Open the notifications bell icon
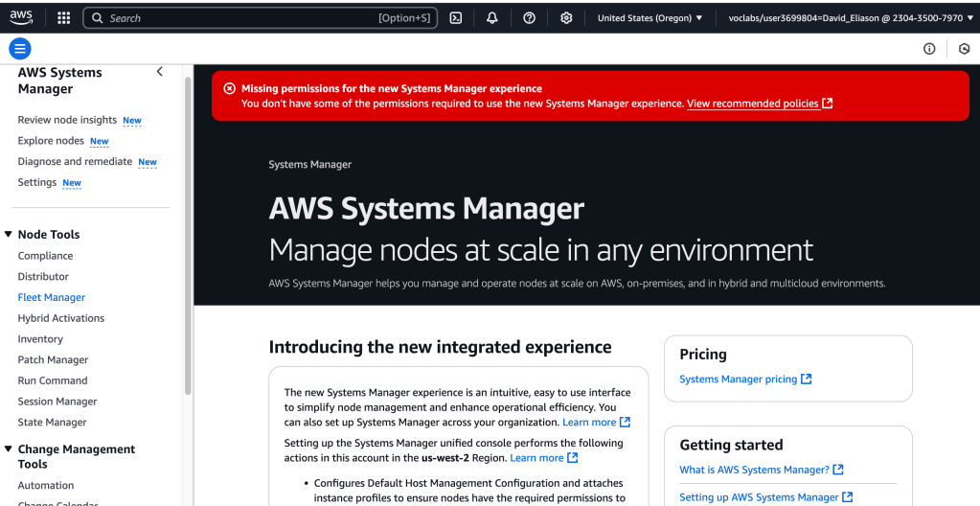980x506 pixels. 492,17
